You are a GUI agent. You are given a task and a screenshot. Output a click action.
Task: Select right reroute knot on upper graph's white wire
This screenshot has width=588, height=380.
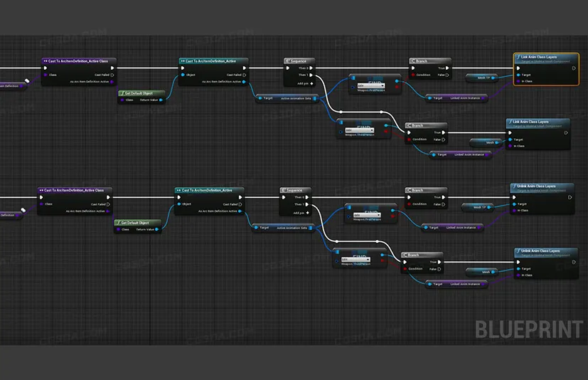click(x=381, y=112)
